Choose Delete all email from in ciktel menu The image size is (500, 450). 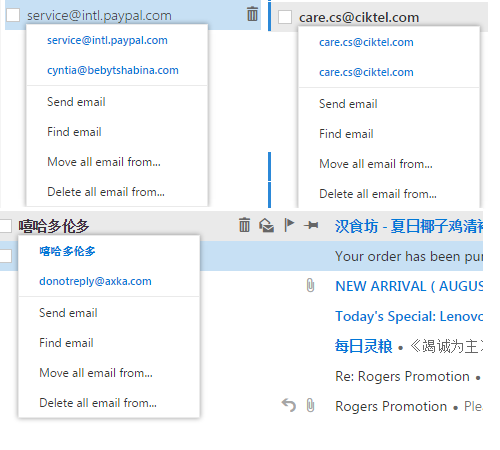click(378, 194)
